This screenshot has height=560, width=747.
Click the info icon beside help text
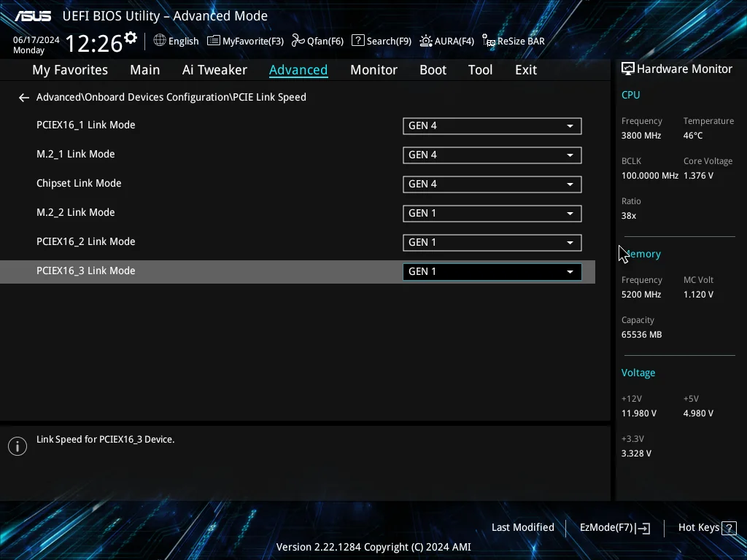18,446
